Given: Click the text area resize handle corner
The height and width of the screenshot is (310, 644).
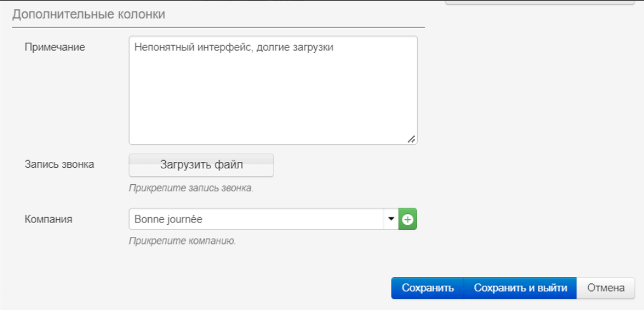Looking at the screenshot, I should pyautogui.click(x=411, y=139).
